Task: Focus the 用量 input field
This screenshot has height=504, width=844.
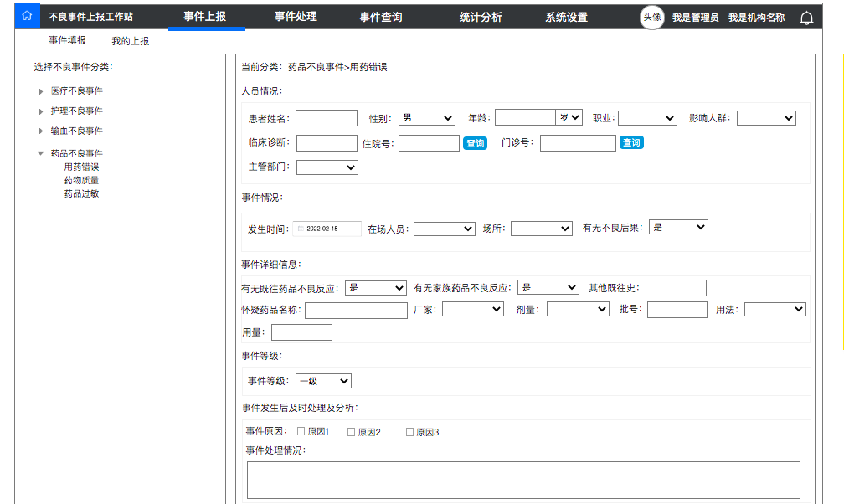Action: tap(302, 332)
